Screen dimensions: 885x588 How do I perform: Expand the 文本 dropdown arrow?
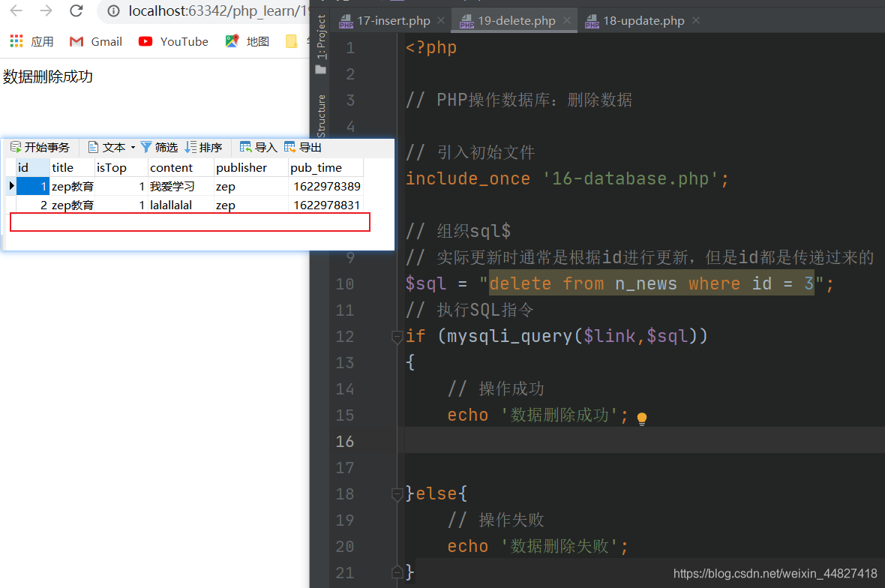tap(133, 148)
